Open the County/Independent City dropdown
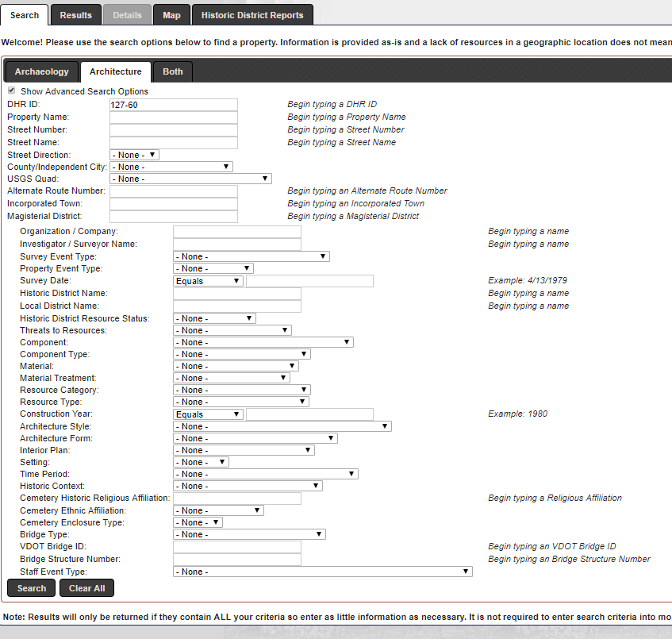The height and width of the screenshot is (639, 672). pos(171,167)
